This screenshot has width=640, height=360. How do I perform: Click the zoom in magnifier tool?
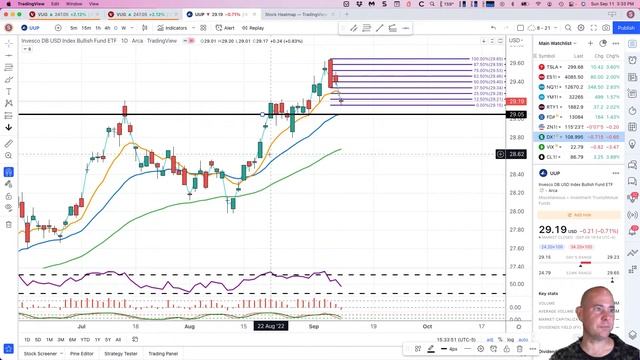pos(9,156)
